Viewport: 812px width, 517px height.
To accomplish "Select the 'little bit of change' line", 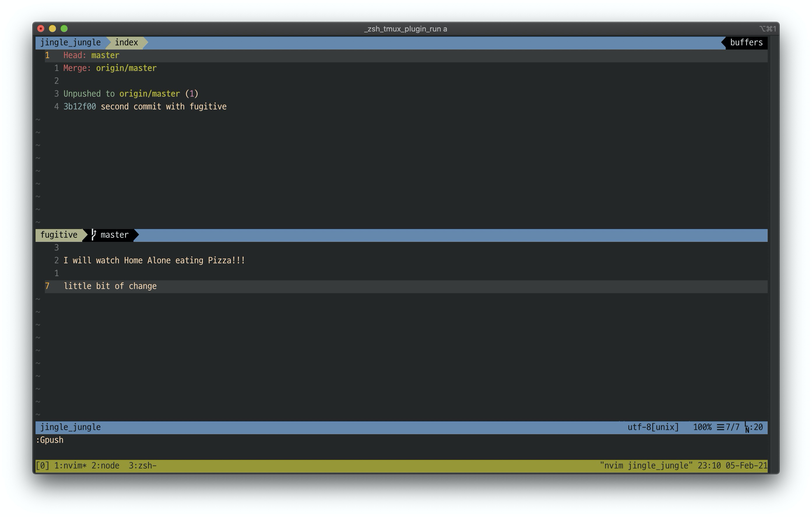I will [x=110, y=286].
